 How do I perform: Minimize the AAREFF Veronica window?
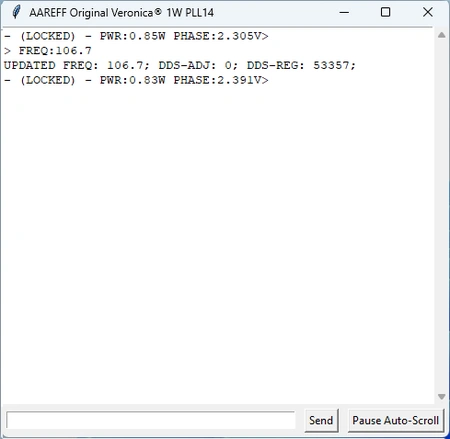coord(344,13)
